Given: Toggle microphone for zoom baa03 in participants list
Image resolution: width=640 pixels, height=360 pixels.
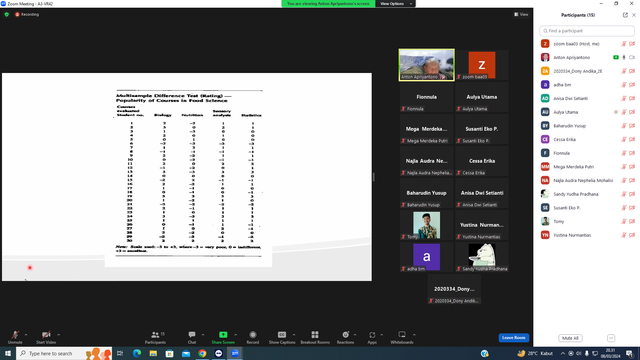Looking at the screenshot, I should [624, 44].
